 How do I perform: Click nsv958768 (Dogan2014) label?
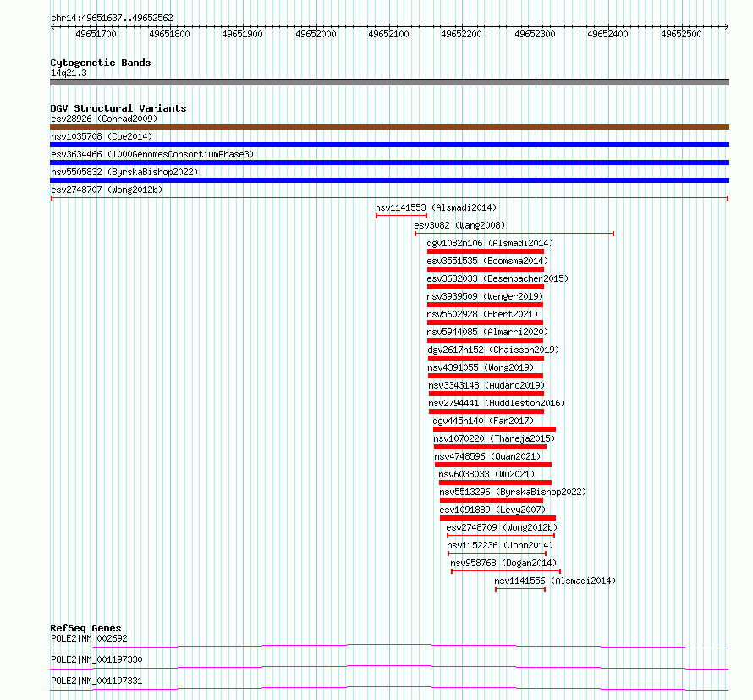pyautogui.click(x=503, y=563)
